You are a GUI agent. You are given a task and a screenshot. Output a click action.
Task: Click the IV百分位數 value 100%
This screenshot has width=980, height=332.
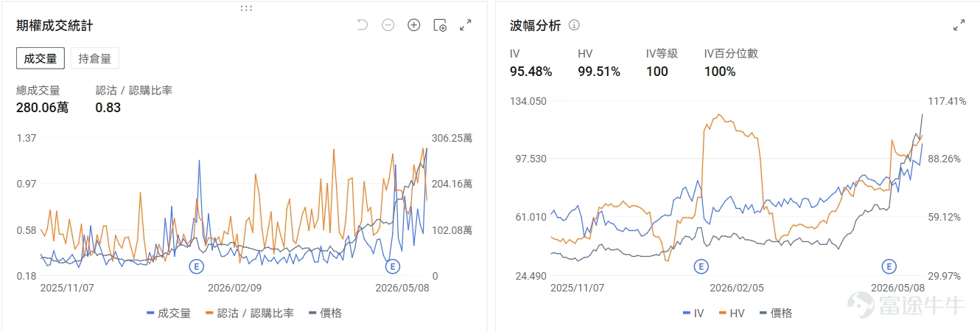pyautogui.click(x=720, y=72)
